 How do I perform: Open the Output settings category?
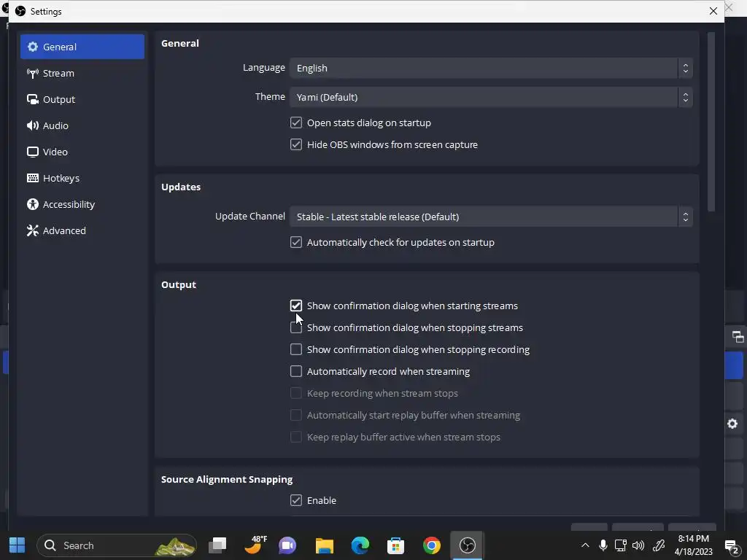pyautogui.click(x=82, y=99)
